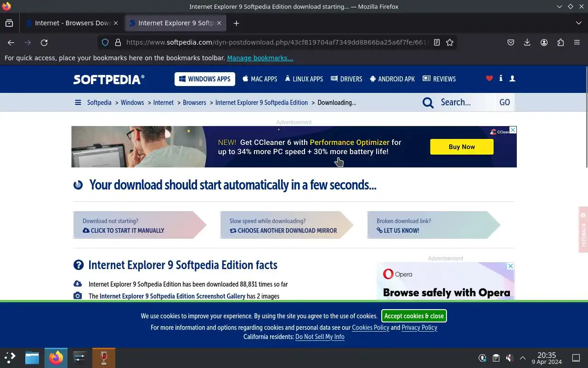Open the Wine taskbar icon
Viewport: 588px width, 368px height.
pyautogui.click(x=104, y=358)
